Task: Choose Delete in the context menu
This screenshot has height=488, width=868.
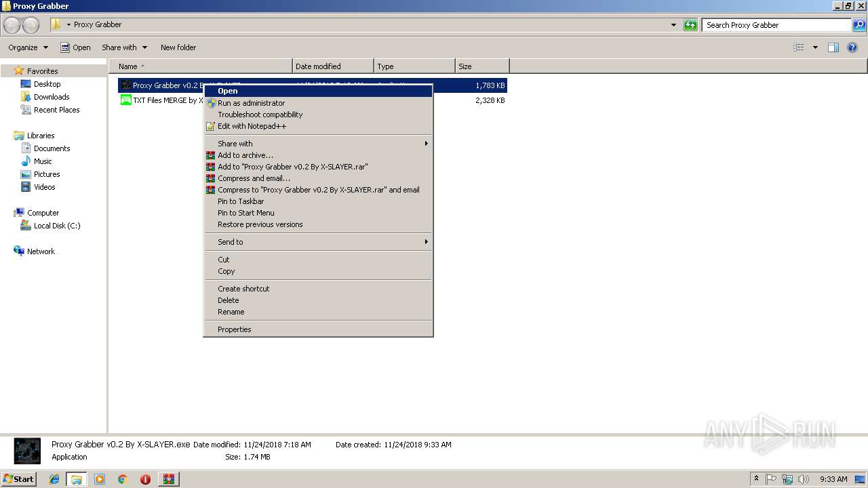Action: (x=318, y=300)
